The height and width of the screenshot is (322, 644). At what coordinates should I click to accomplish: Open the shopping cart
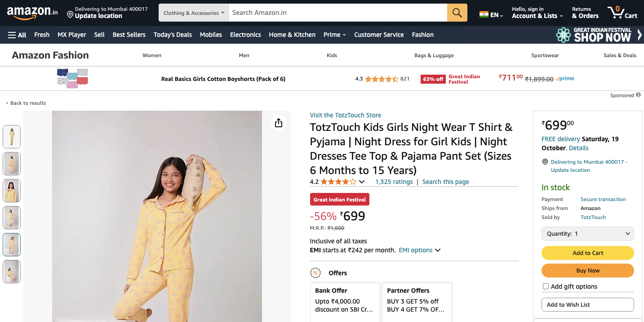click(622, 12)
